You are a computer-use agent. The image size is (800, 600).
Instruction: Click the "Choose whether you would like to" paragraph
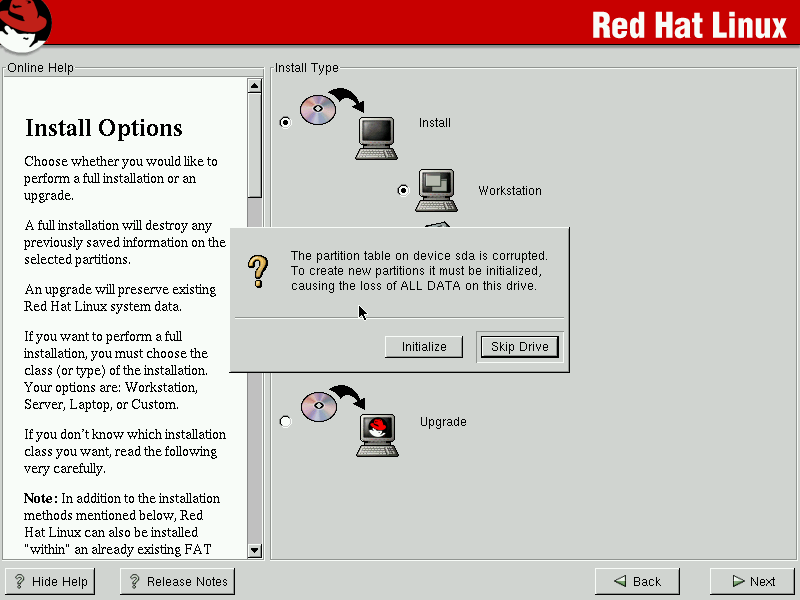(x=120, y=178)
